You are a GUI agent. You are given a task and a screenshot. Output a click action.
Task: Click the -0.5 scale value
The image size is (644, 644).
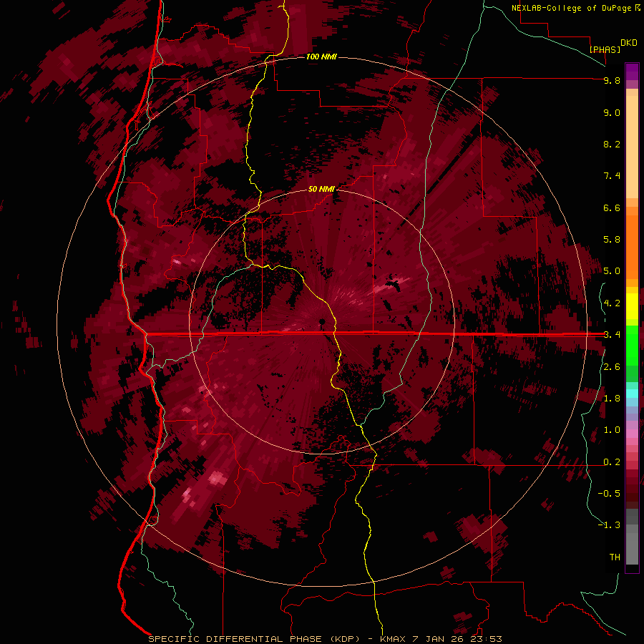(609, 494)
